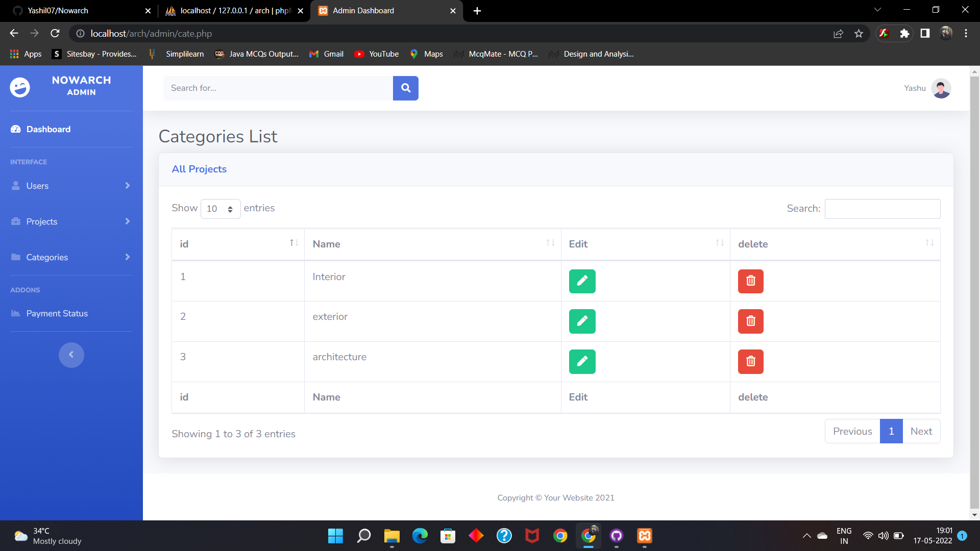Viewport: 980px width, 551px height.
Task: Click the delete trash icon for exterior category
Action: [x=750, y=321]
